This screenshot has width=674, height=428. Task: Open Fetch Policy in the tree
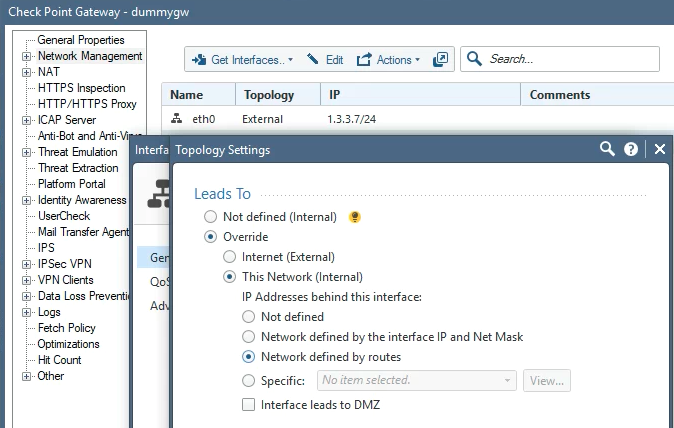[67, 328]
